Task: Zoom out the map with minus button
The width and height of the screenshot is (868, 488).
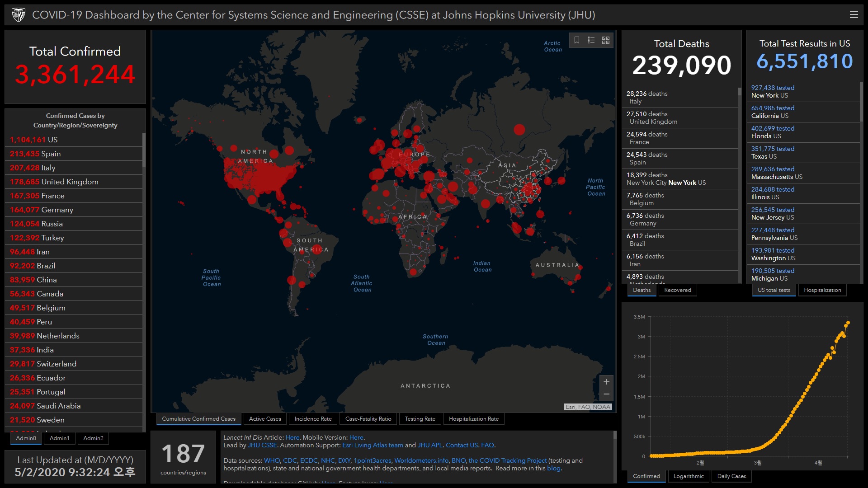Action: pyautogui.click(x=606, y=394)
